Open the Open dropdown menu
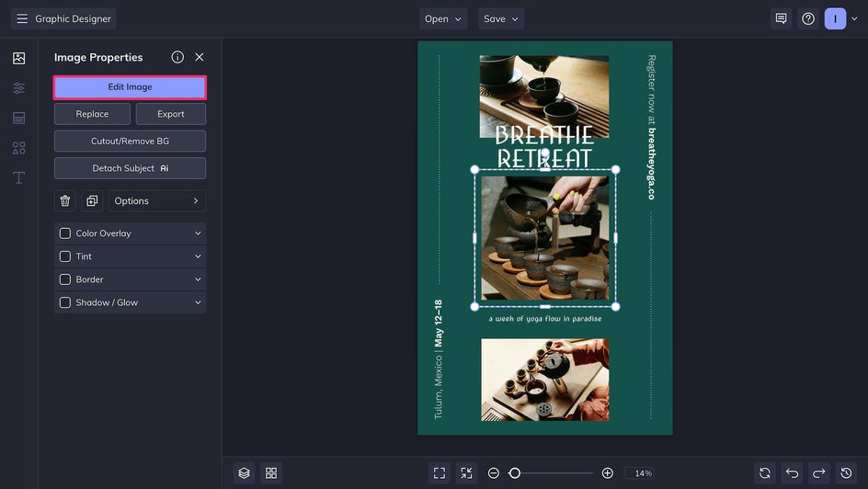Viewport: 868px width, 489px height. coord(444,18)
